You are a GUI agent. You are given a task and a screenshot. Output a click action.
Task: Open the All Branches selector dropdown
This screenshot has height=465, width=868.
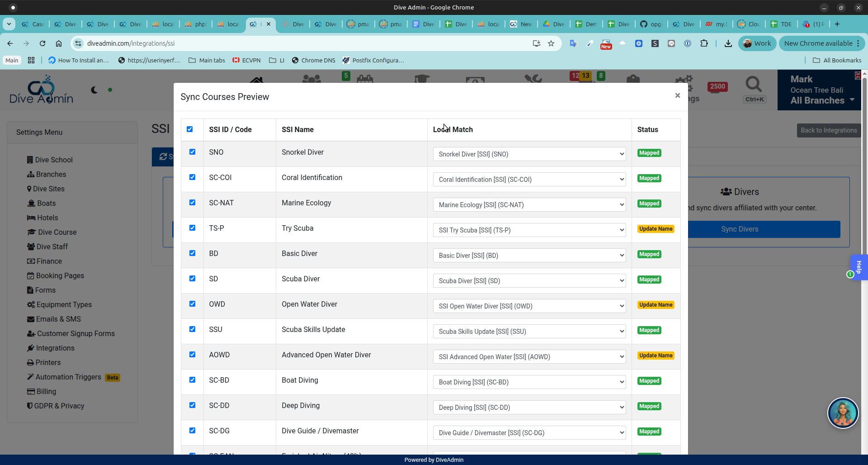click(822, 100)
